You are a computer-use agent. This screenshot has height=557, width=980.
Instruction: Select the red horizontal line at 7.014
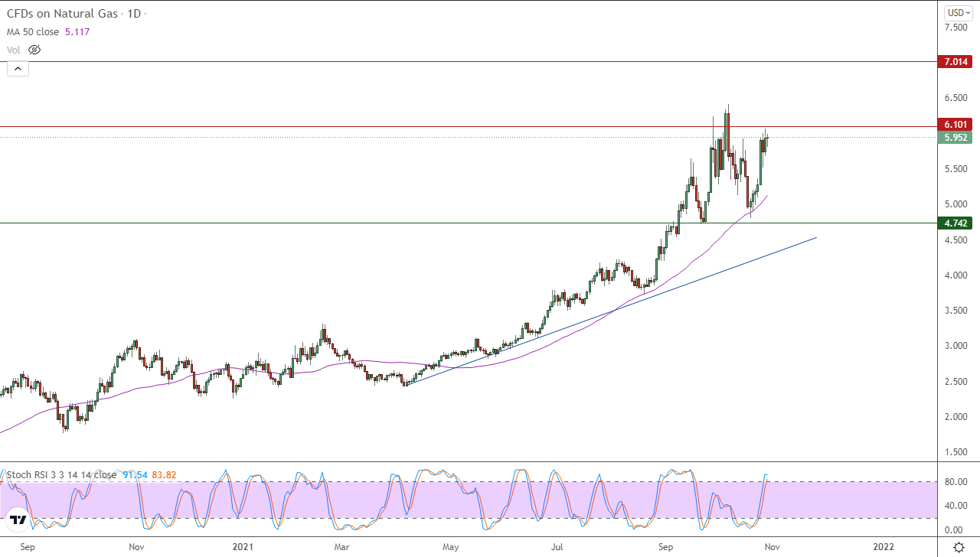469,62
